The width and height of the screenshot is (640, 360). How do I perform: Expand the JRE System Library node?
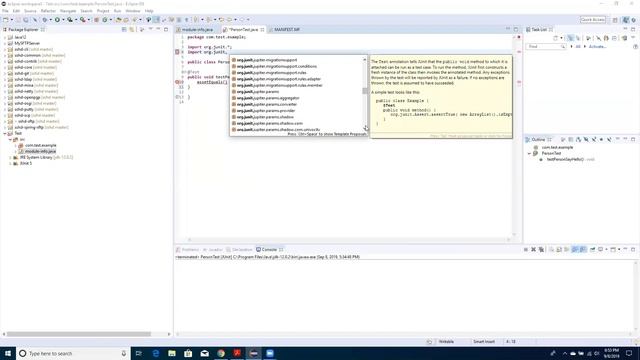10,158
